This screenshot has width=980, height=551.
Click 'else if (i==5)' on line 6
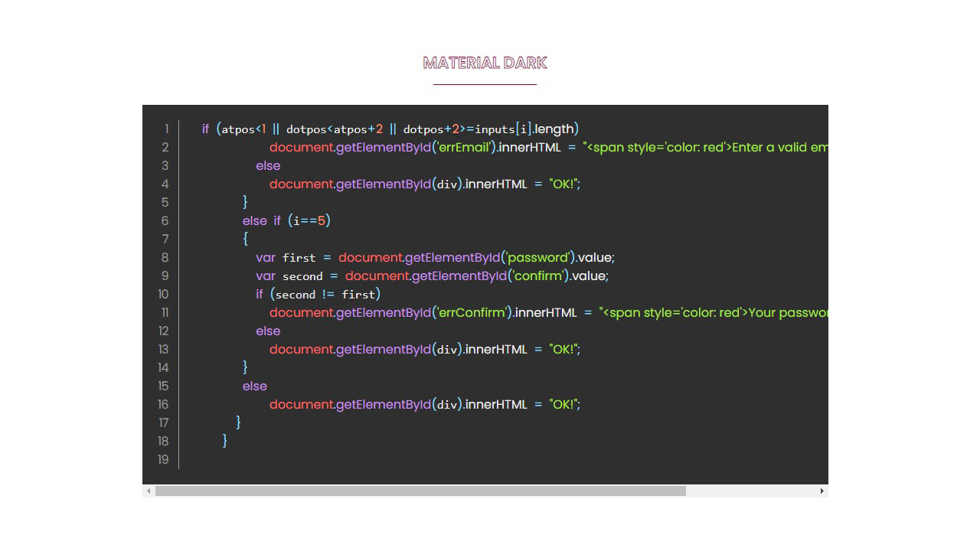click(286, 220)
